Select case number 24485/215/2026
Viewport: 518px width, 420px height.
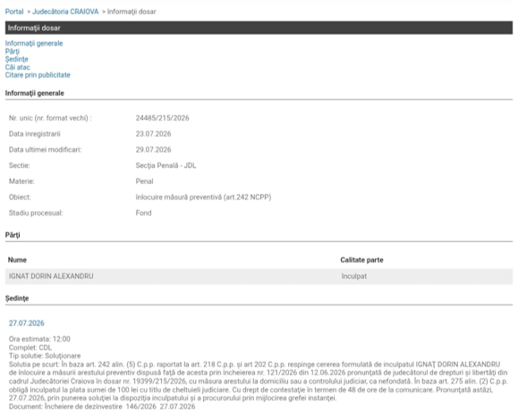point(162,118)
